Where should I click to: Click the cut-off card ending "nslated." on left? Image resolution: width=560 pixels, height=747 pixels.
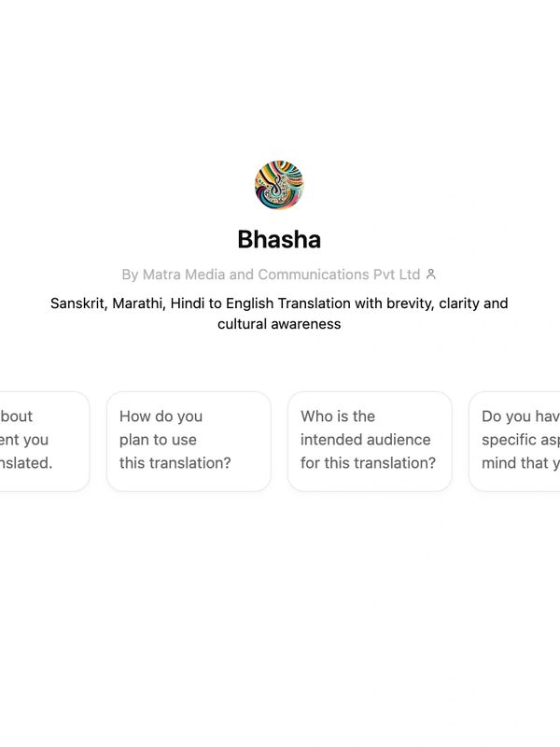click(x=44, y=441)
